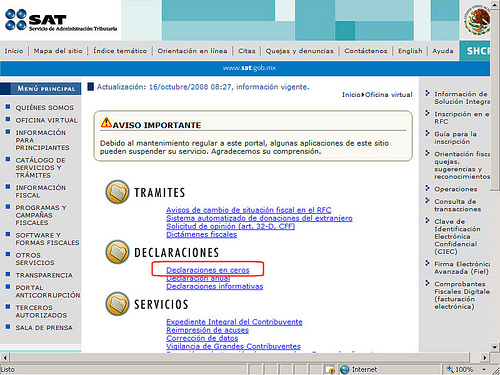Image resolution: width=500 pixels, height=375 pixels.
Task: Open Contáctenos
Action: coord(366,51)
